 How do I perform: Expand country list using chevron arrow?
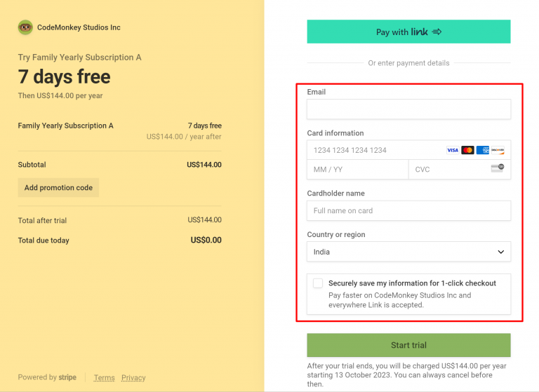(500, 252)
